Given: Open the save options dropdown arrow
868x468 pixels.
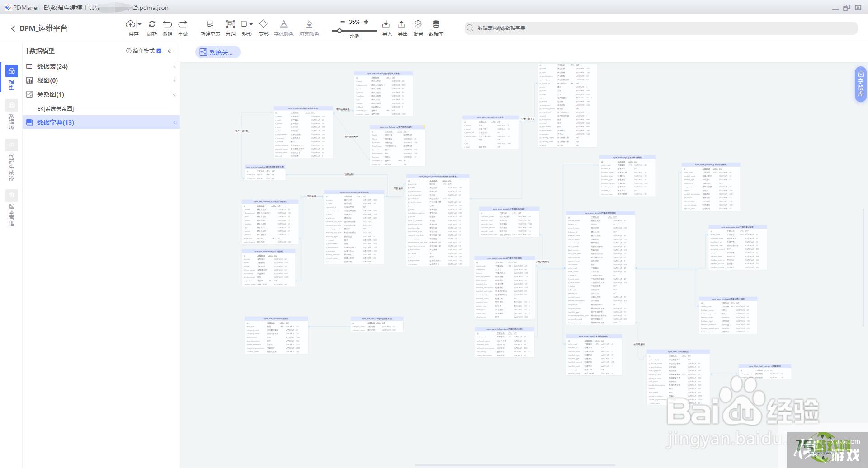Looking at the screenshot, I should [x=140, y=24].
